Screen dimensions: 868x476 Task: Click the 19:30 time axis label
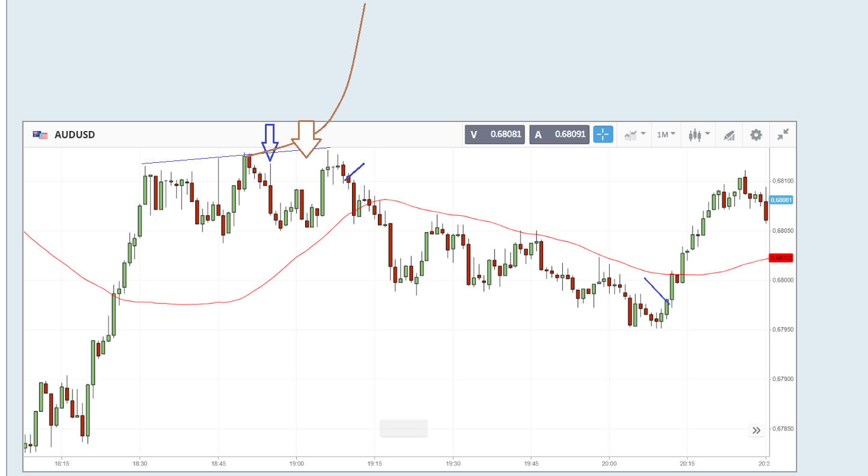point(453,464)
